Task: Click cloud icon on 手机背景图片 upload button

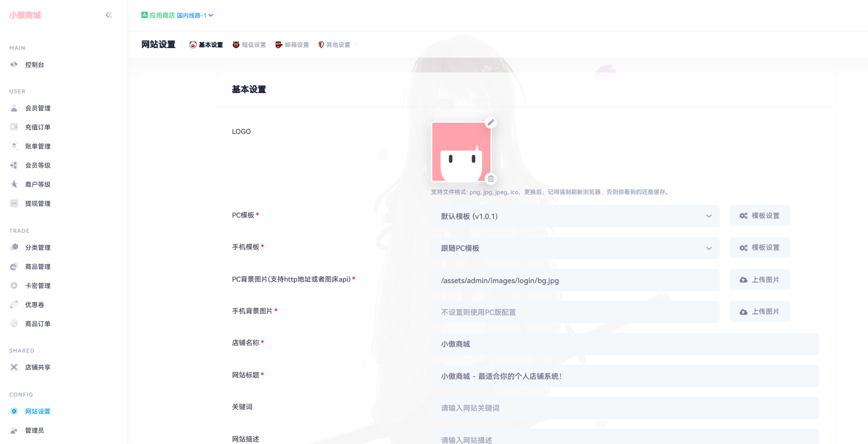Action: point(743,312)
